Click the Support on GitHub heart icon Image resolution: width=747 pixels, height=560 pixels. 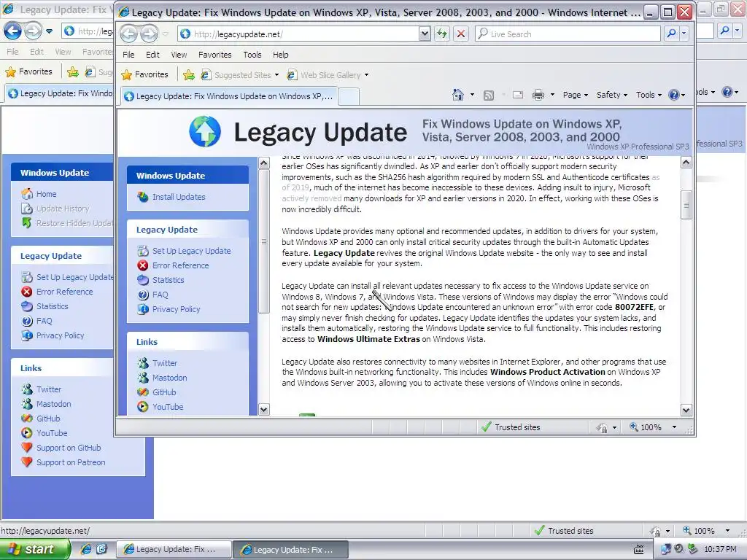(x=27, y=448)
